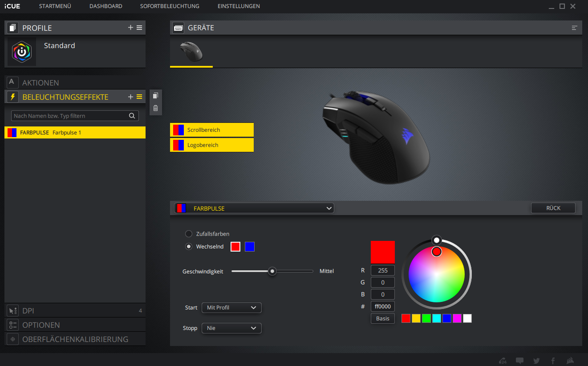This screenshot has width=588, height=366.
Task: Pick the cyan preset swatch
Action: (x=437, y=318)
